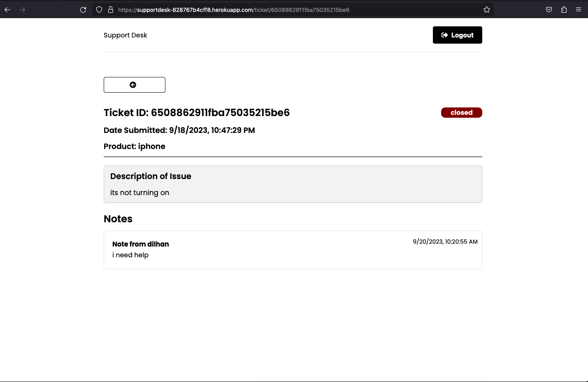This screenshot has height=382, width=588.
Task: Click the logout door icon on the Logout button
Action: tap(445, 35)
